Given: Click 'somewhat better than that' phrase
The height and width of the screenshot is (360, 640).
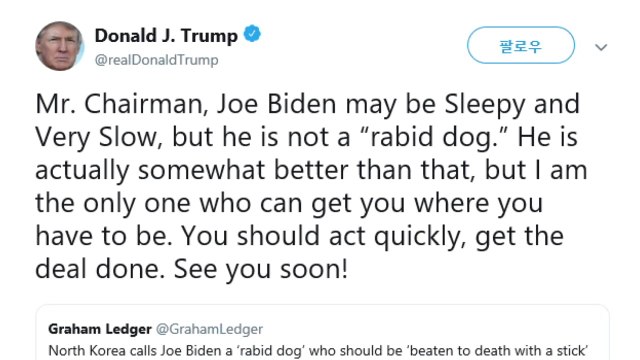Looking at the screenshot, I should coord(307,170).
